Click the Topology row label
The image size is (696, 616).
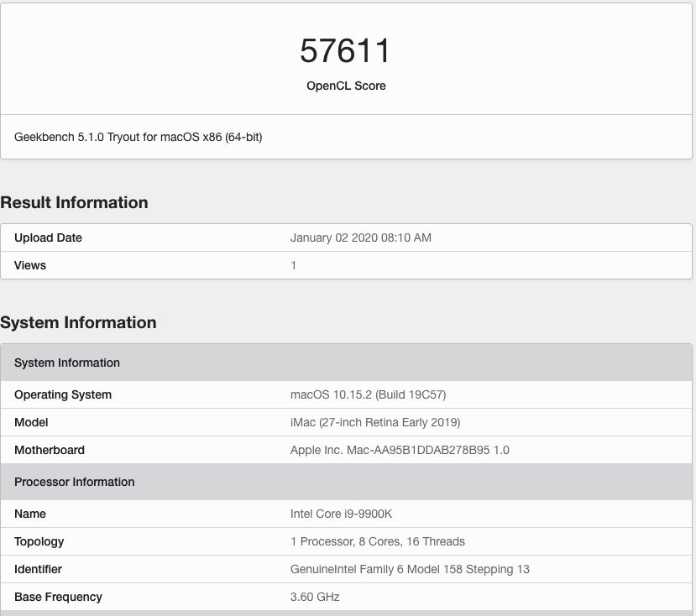click(x=39, y=541)
